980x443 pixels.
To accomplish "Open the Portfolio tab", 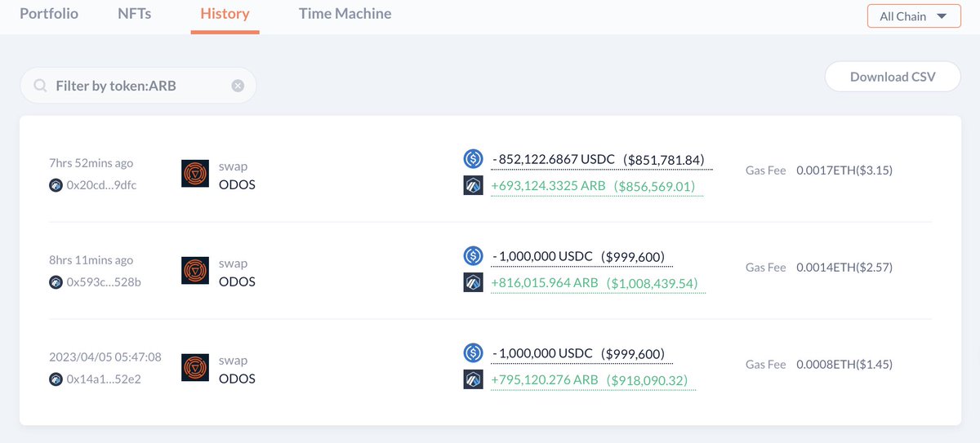I will pyautogui.click(x=49, y=14).
